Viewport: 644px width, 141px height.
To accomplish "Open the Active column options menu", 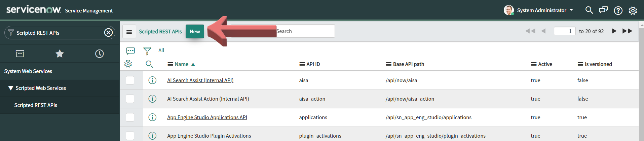I will pyautogui.click(x=534, y=64).
